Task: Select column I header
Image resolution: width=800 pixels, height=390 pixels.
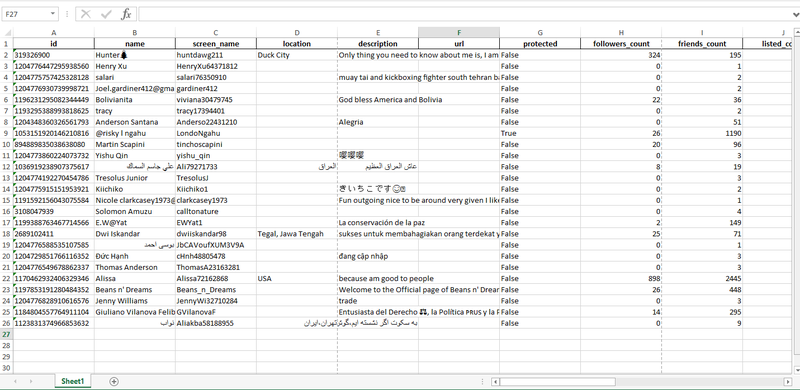Action: (x=702, y=33)
